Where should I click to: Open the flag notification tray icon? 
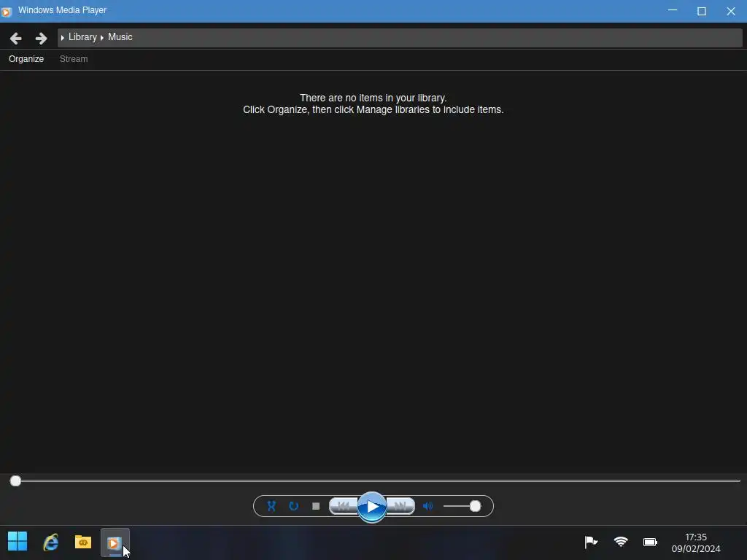point(591,542)
